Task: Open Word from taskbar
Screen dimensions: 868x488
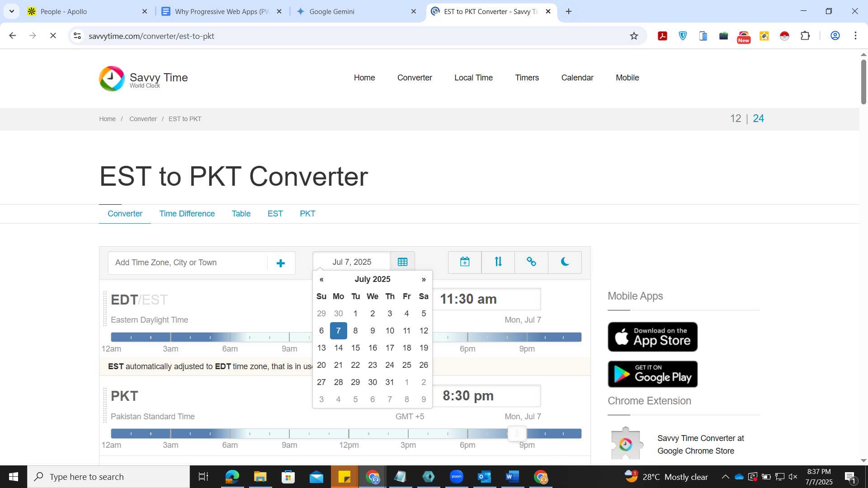Action: point(512,477)
